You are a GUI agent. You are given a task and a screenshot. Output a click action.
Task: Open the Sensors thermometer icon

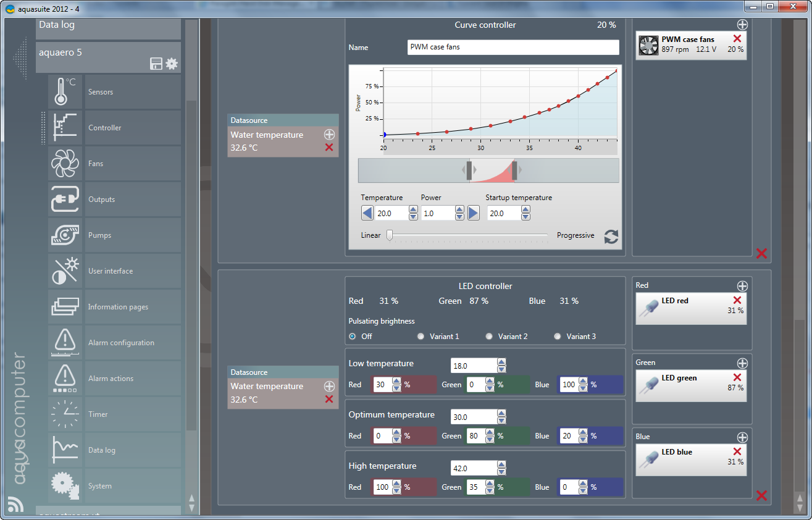65,92
